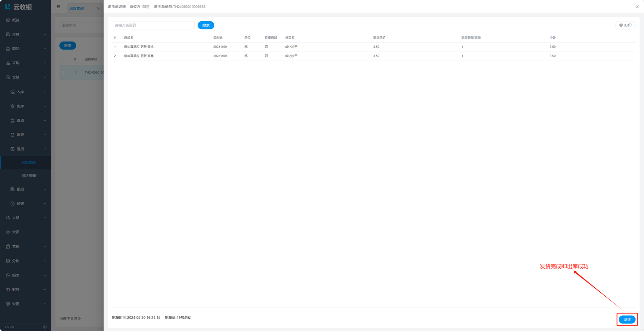This screenshot has height=331, width=644.
Task: Focus the 请输入条形码 barcode input field
Action: point(153,25)
